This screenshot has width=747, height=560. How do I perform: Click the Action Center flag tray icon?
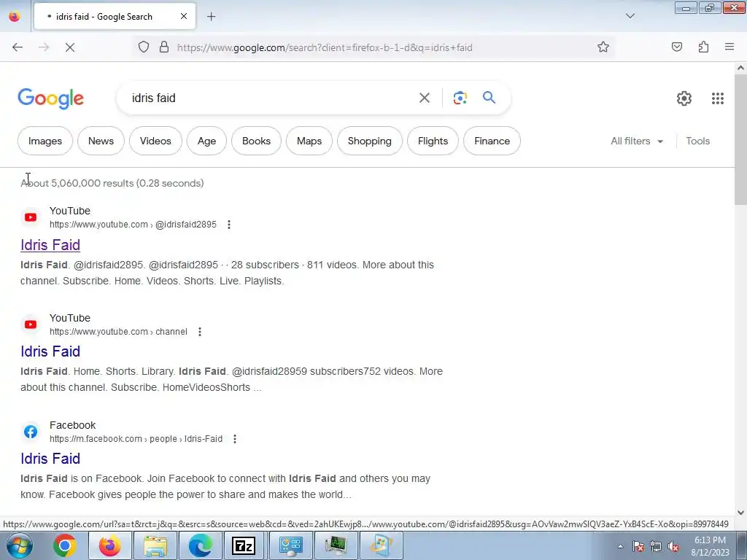(x=638, y=547)
